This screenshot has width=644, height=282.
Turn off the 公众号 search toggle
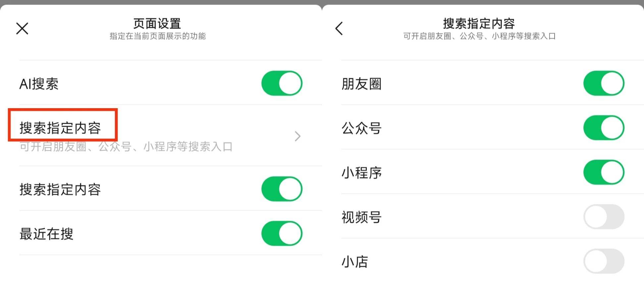pyautogui.click(x=604, y=128)
